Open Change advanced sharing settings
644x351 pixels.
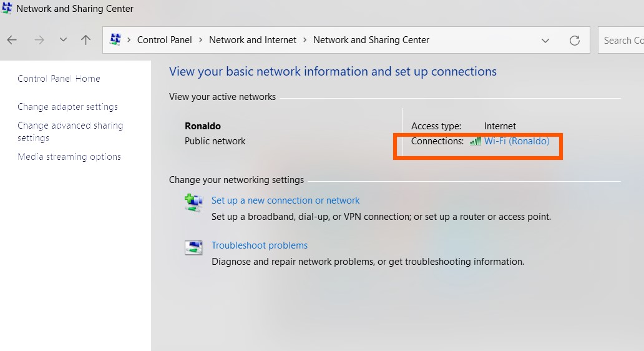[x=71, y=132]
